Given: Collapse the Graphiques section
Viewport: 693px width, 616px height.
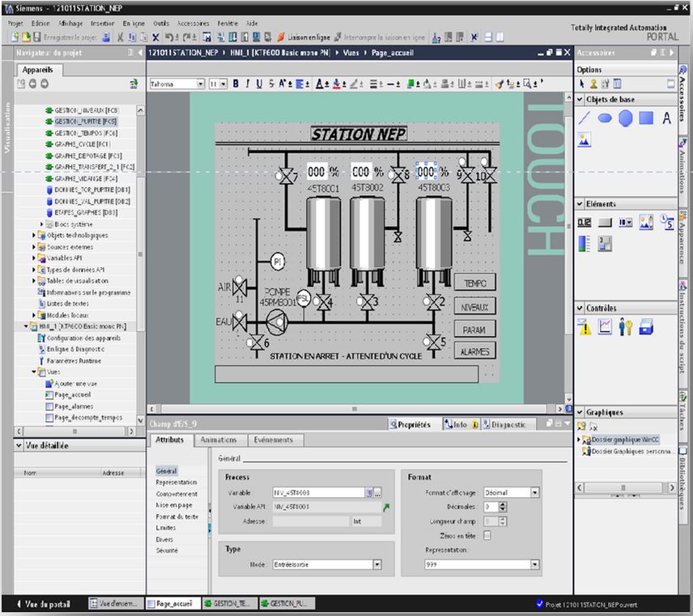Looking at the screenshot, I should click(580, 412).
